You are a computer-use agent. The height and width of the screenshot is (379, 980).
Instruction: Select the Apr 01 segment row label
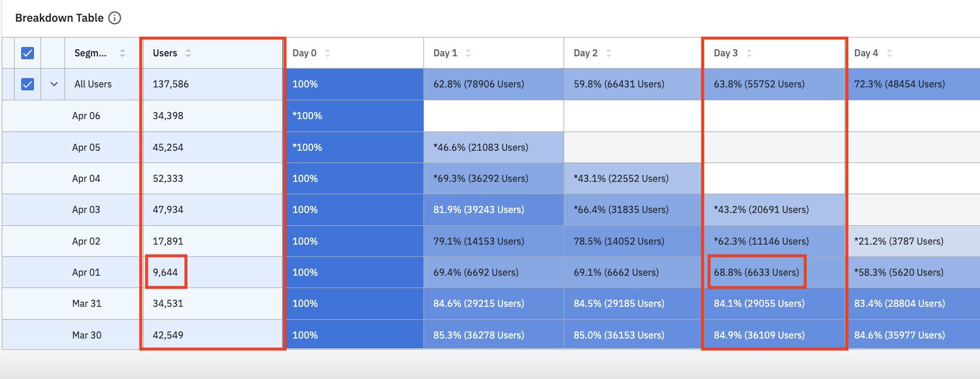coord(86,273)
